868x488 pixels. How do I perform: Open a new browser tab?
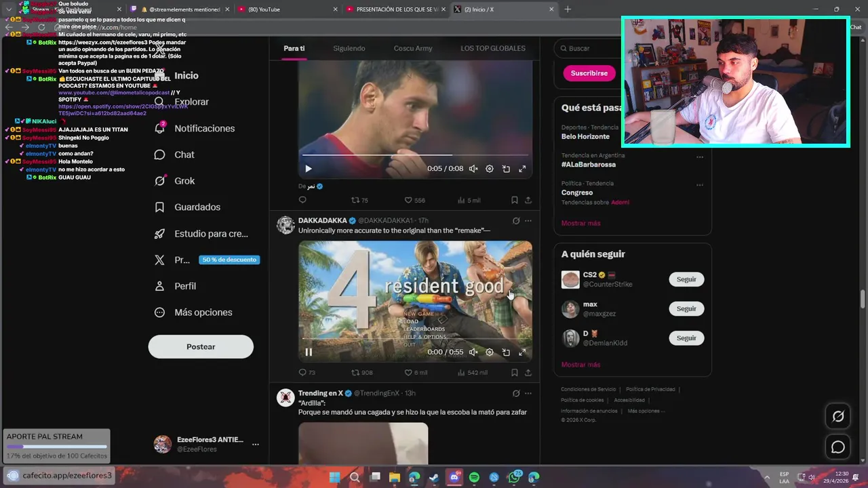(568, 9)
